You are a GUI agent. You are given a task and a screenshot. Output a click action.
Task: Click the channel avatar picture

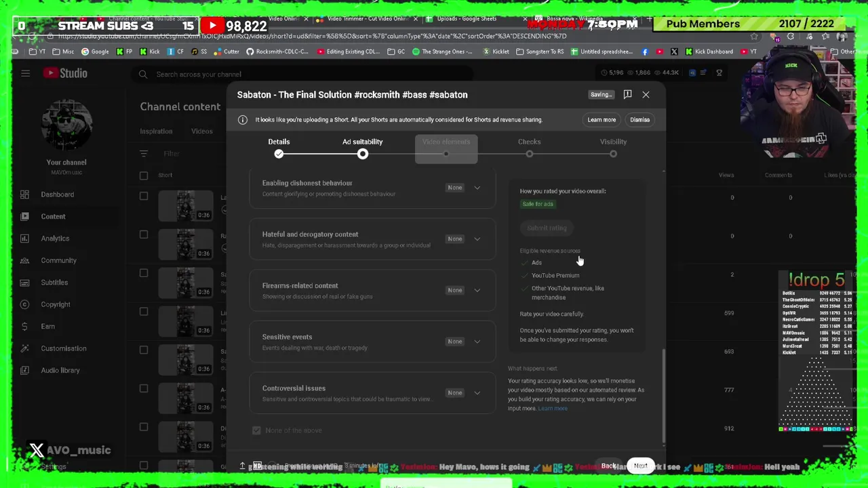[66, 125]
